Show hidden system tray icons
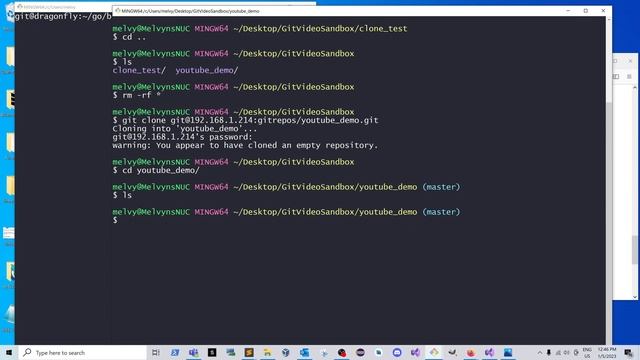This screenshot has height=360, width=640. tap(540, 353)
